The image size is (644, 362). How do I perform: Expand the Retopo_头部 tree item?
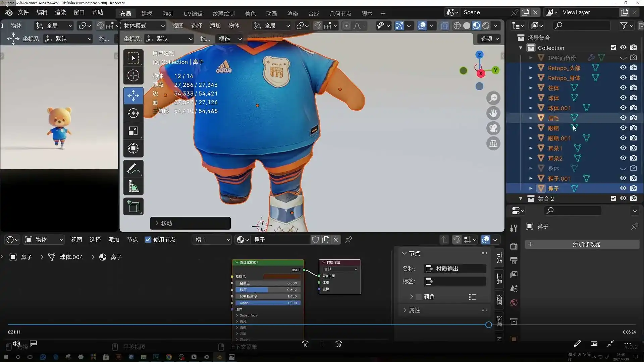[531, 68]
